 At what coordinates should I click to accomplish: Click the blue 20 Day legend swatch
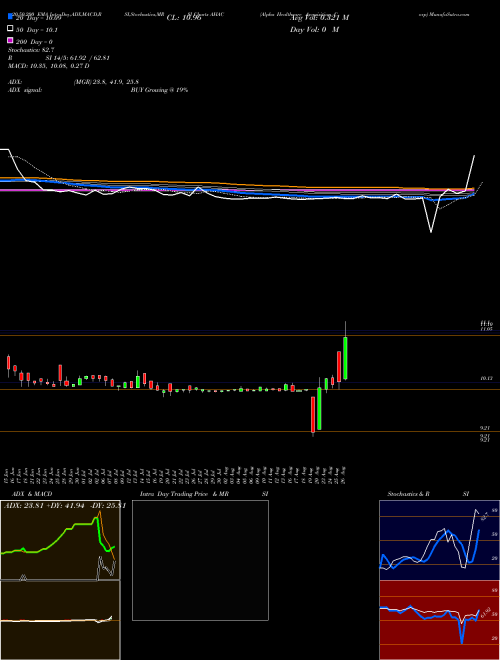point(10,17)
